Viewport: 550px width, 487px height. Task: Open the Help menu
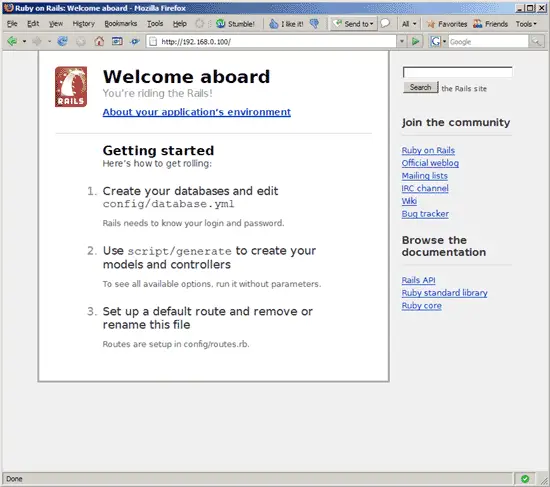[180, 24]
